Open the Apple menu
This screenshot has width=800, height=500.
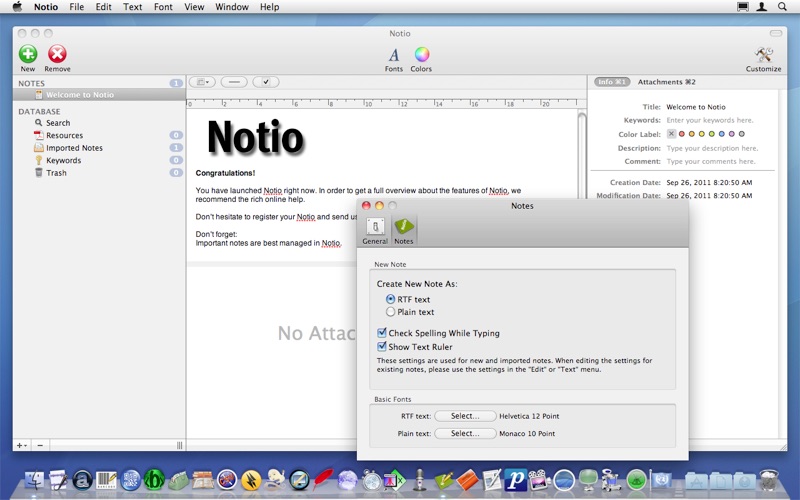pyautogui.click(x=17, y=7)
